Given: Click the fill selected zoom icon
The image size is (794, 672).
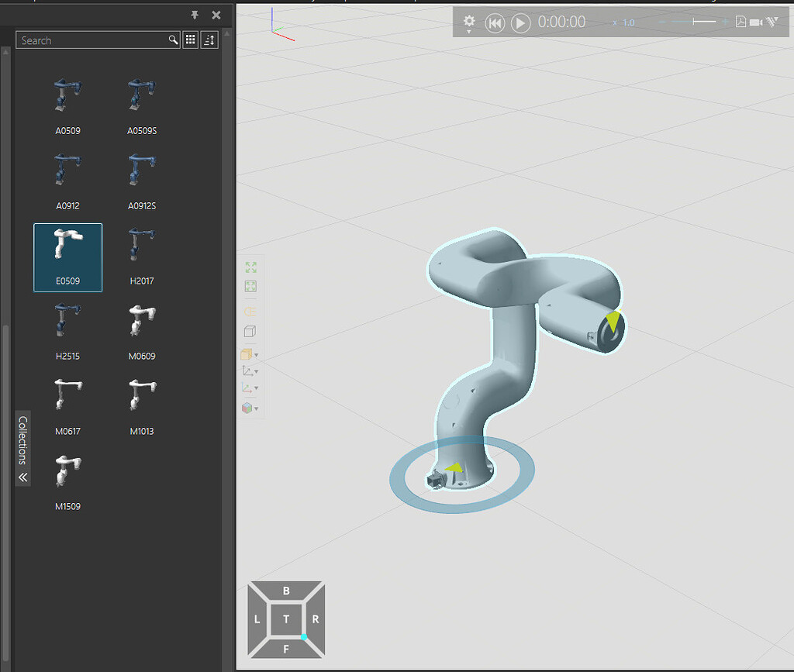Looking at the screenshot, I should click(250, 287).
